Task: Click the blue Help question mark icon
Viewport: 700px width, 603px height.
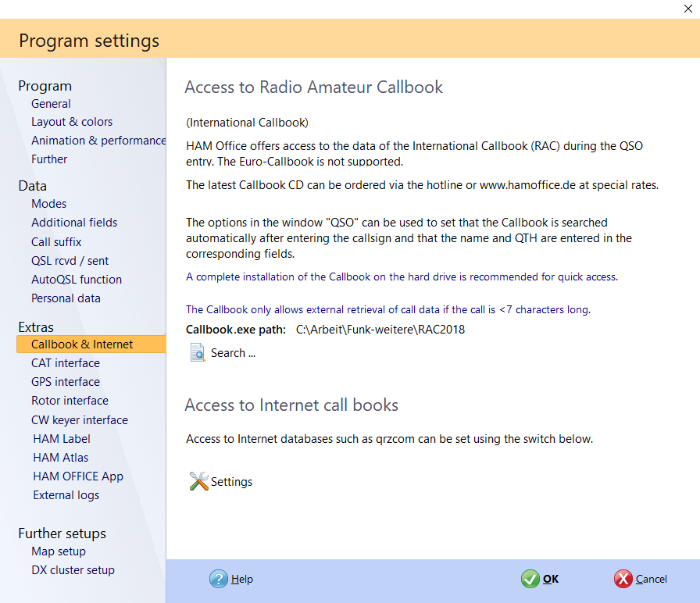Action: (x=218, y=579)
